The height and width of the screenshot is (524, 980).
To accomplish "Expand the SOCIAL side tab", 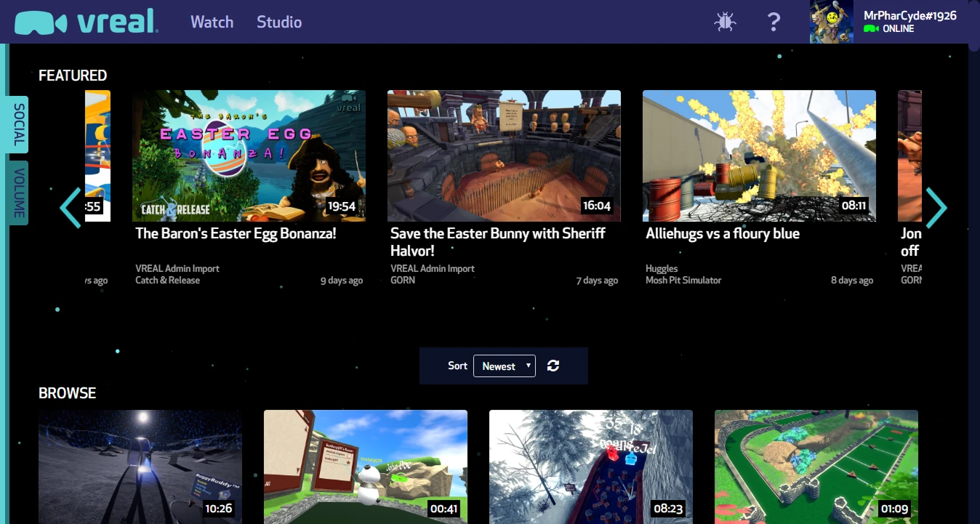I will tap(19, 124).
